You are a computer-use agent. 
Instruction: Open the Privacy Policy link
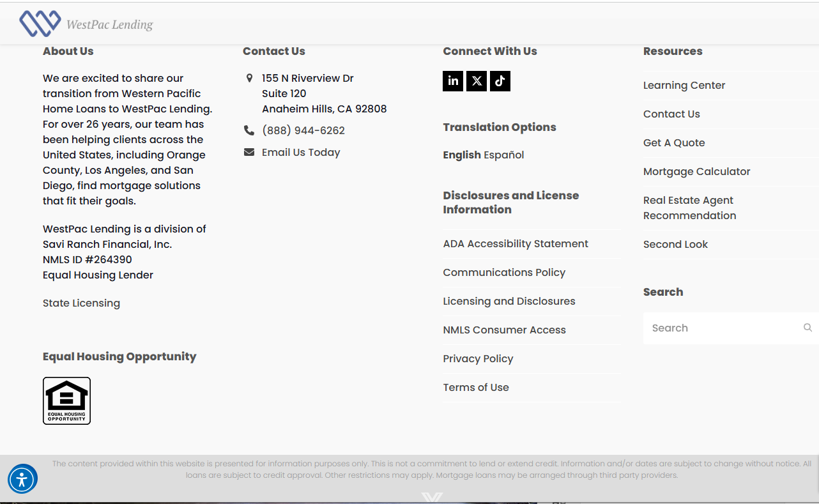tap(478, 358)
